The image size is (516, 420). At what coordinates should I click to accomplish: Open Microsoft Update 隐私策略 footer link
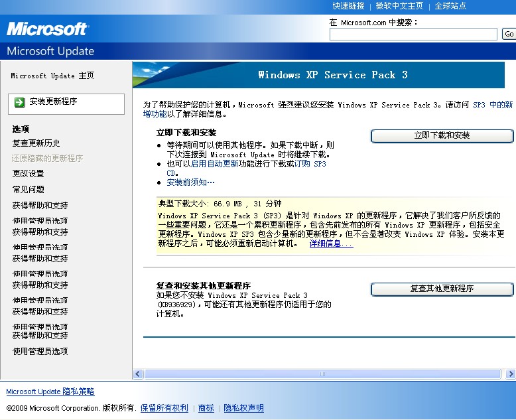pos(50,391)
